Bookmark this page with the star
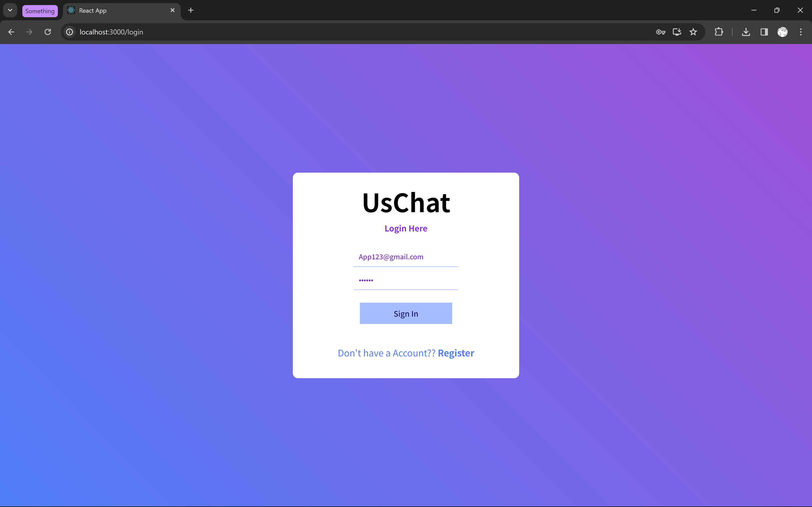 (x=693, y=32)
